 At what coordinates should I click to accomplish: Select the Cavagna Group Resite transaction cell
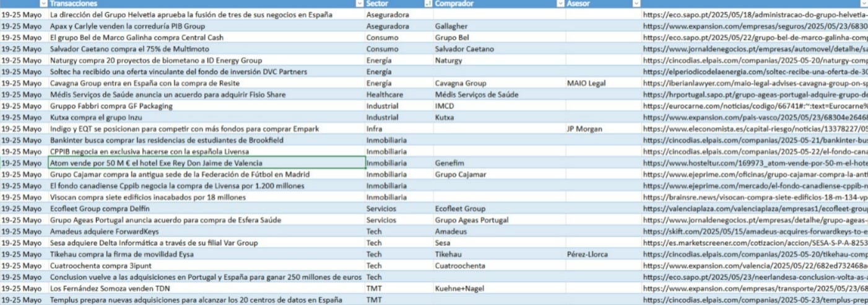tap(207, 83)
